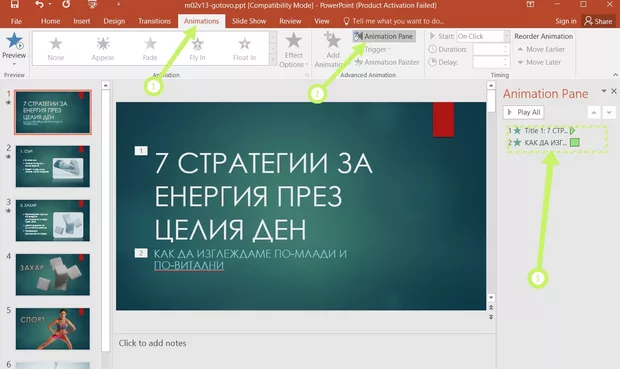
Task: Select slide 2 thumbnail with sleeping image
Action: click(x=53, y=166)
